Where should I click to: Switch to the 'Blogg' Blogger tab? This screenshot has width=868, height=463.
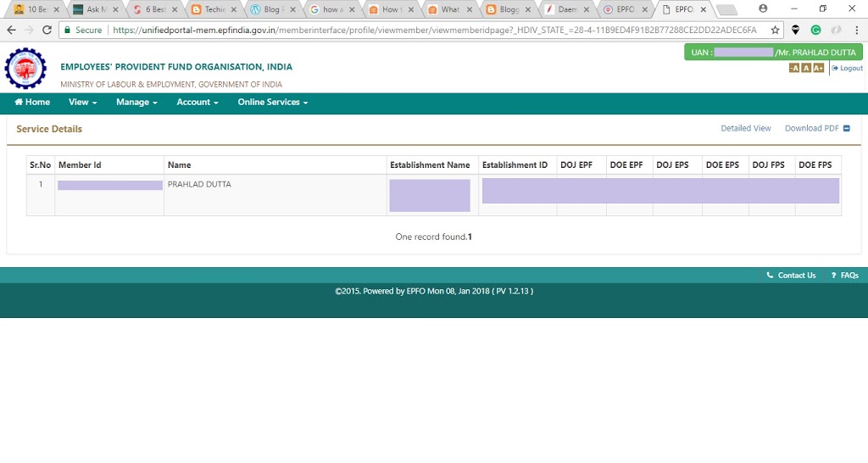click(x=509, y=9)
